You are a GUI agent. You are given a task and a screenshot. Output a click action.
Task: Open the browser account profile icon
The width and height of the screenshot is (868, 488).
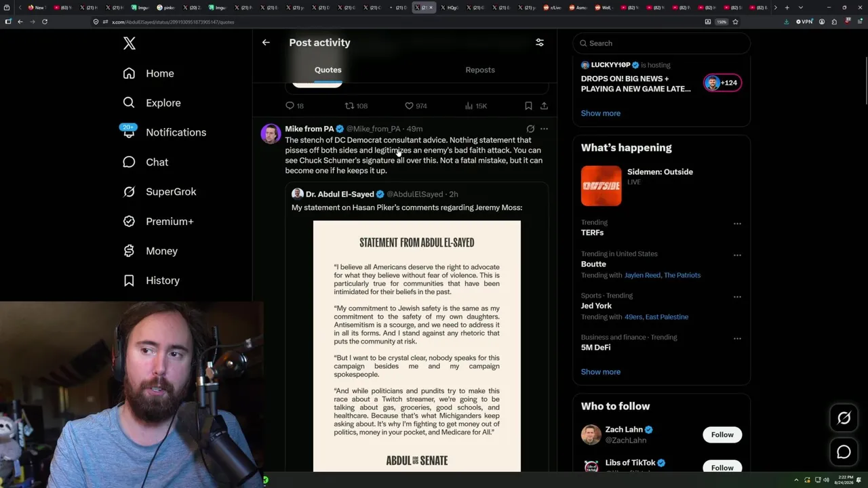click(822, 22)
